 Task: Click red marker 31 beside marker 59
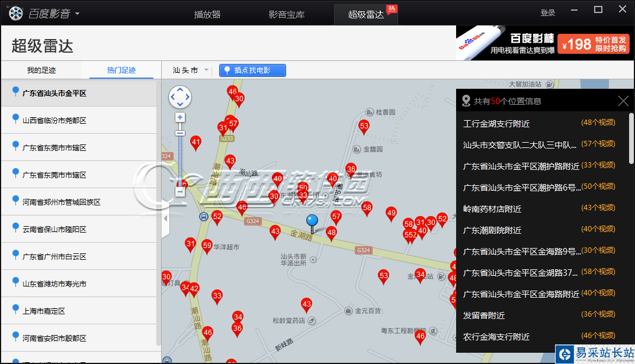point(190,244)
